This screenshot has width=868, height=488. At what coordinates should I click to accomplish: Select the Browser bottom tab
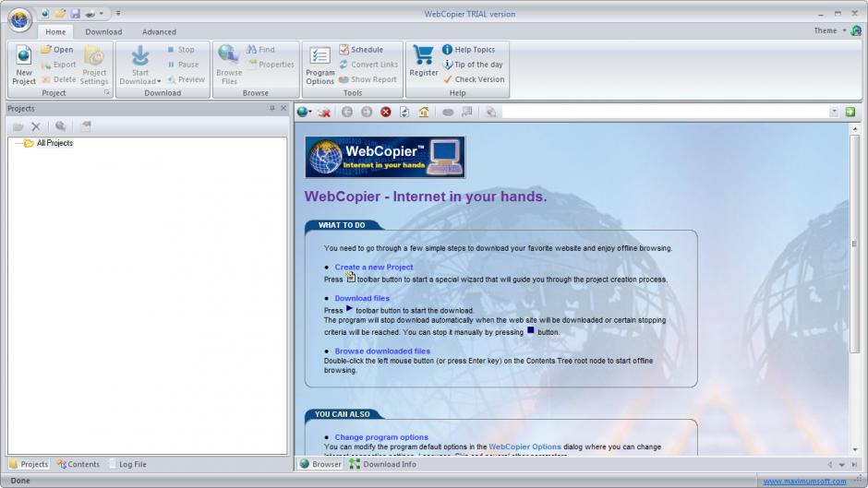(x=320, y=464)
